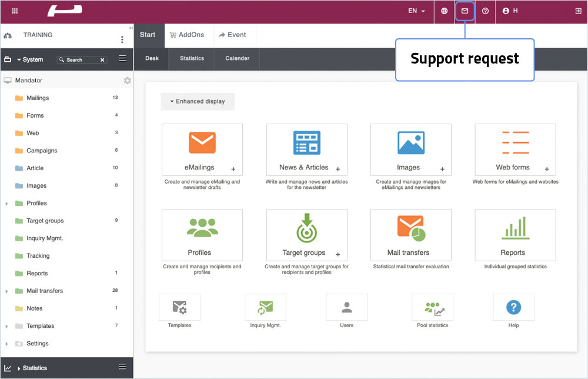Collapse the sidebar with double-arrow

coord(131,28)
